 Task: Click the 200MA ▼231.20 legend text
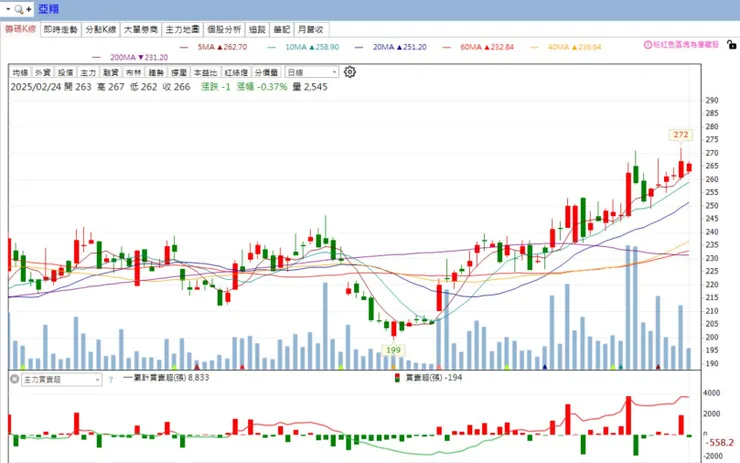pyautogui.click(x=139, y=58)
